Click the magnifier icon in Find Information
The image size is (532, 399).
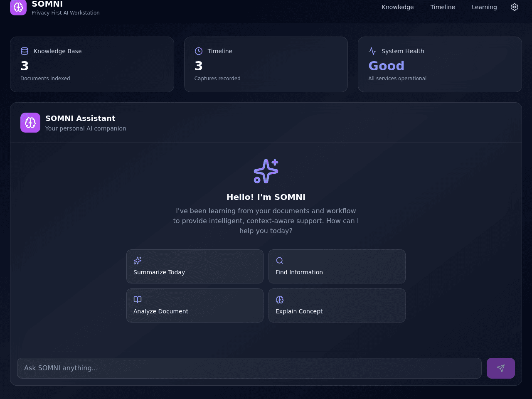point(280,261)
